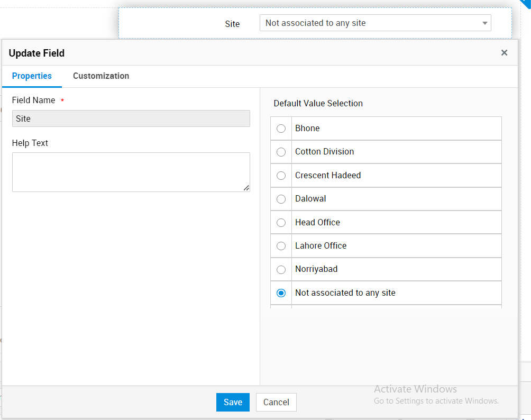Switch to the Properties tab
This screenshot has width=531, height=420.
coord(32,76)
